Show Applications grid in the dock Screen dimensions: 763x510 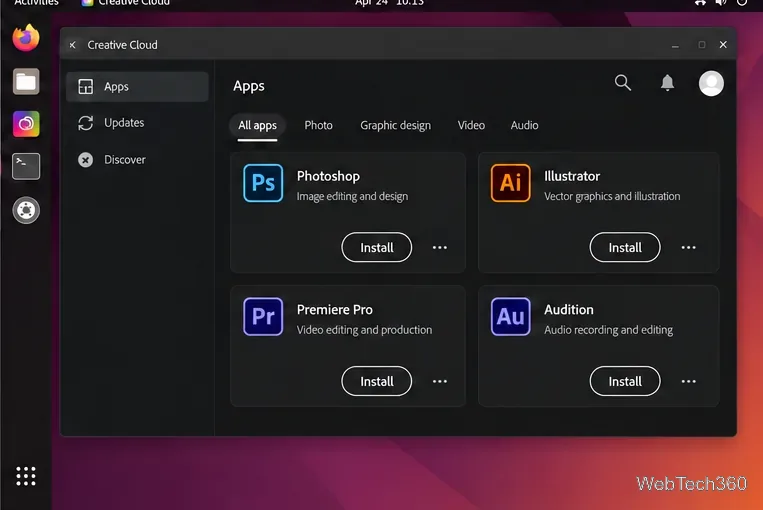pos(26,476)
